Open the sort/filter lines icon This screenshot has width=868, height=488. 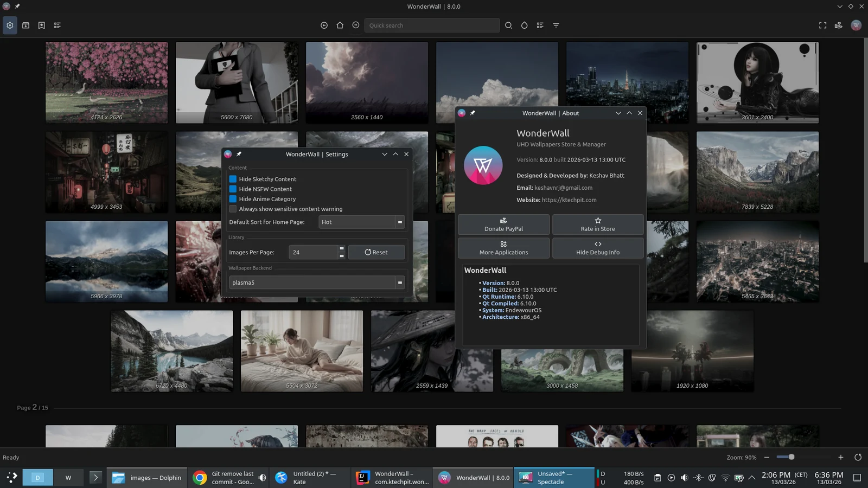(x=556, y=25)
